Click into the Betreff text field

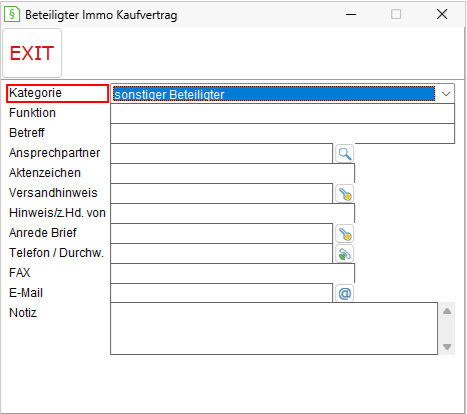(x=282, y=134)
